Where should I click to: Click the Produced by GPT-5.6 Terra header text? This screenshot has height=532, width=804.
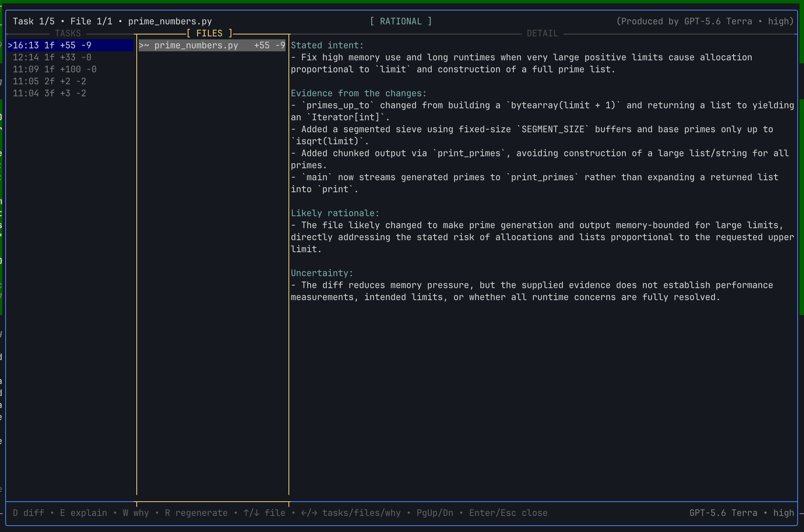705,21
